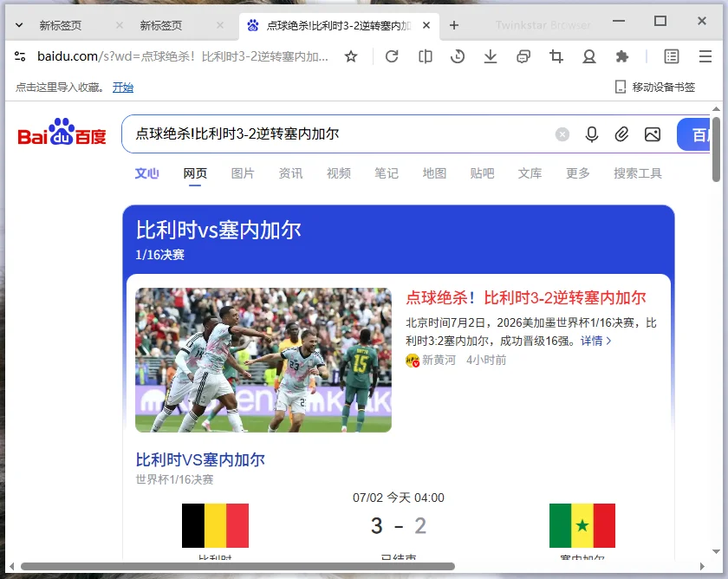
Task: Open the history clock icon
Action: (458, 56)
